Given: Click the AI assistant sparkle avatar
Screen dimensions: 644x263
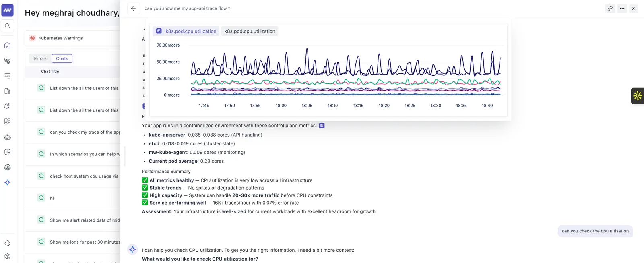Looking at the screenshot, I should point(132,250).
